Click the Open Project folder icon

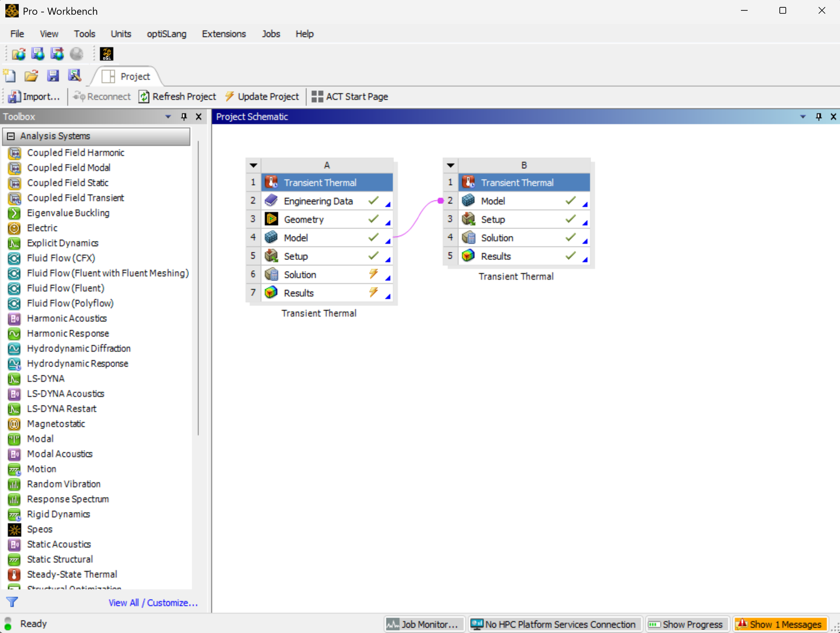point(31,76)
